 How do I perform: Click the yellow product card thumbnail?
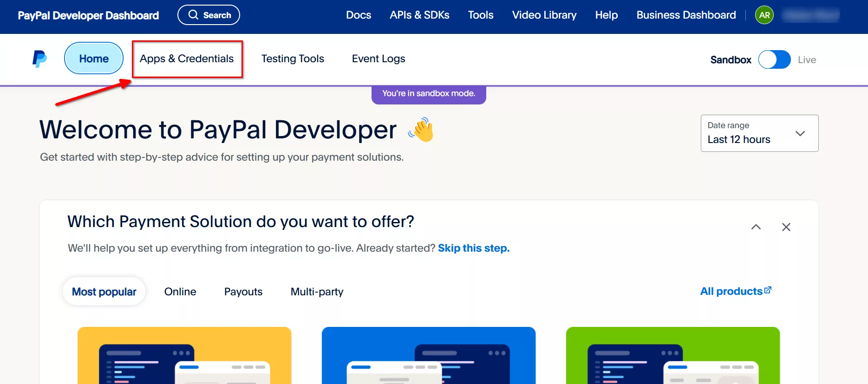point(184,355)
